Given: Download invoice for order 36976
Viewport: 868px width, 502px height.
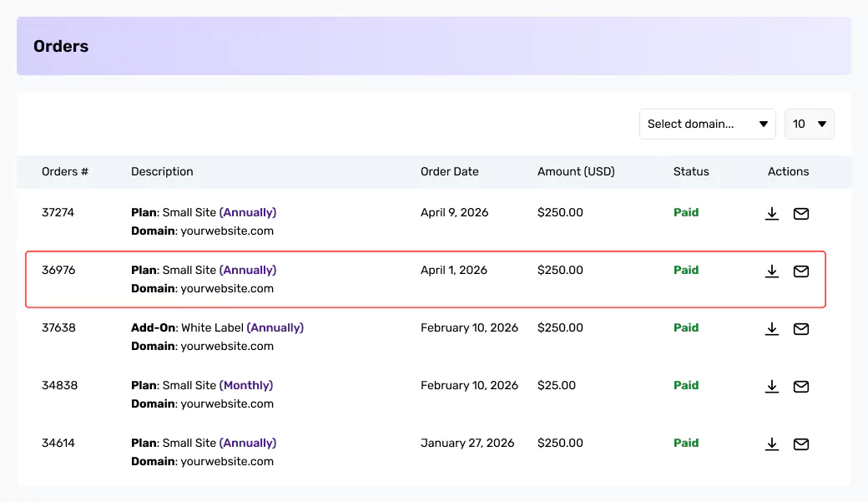Looking at the screenshot, I should (772, 271).
